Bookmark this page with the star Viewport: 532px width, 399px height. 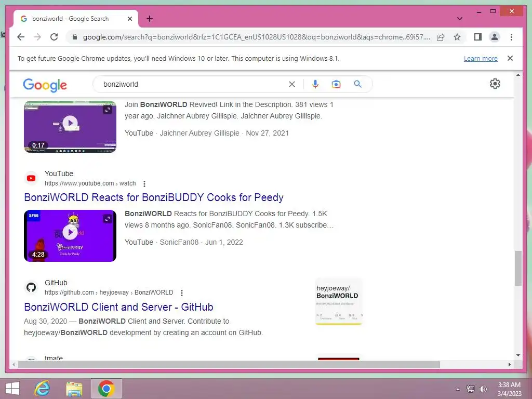tap(457, 37)
